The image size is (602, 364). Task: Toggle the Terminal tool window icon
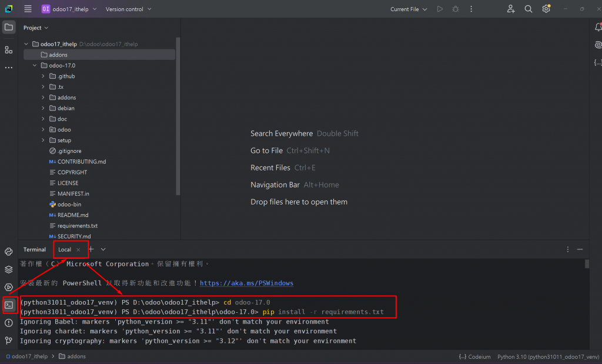(x=9, y=305)
